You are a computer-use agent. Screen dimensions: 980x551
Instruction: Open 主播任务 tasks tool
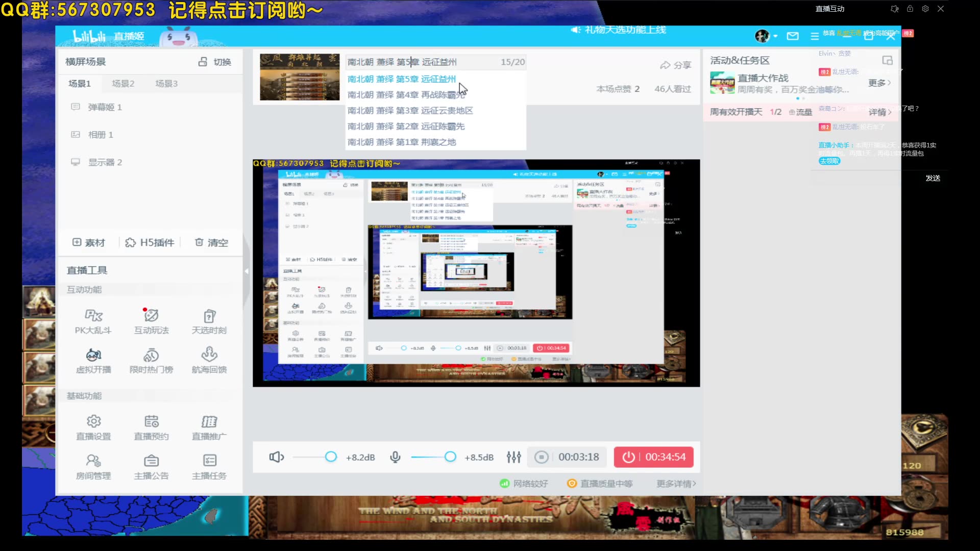point(209,467)
